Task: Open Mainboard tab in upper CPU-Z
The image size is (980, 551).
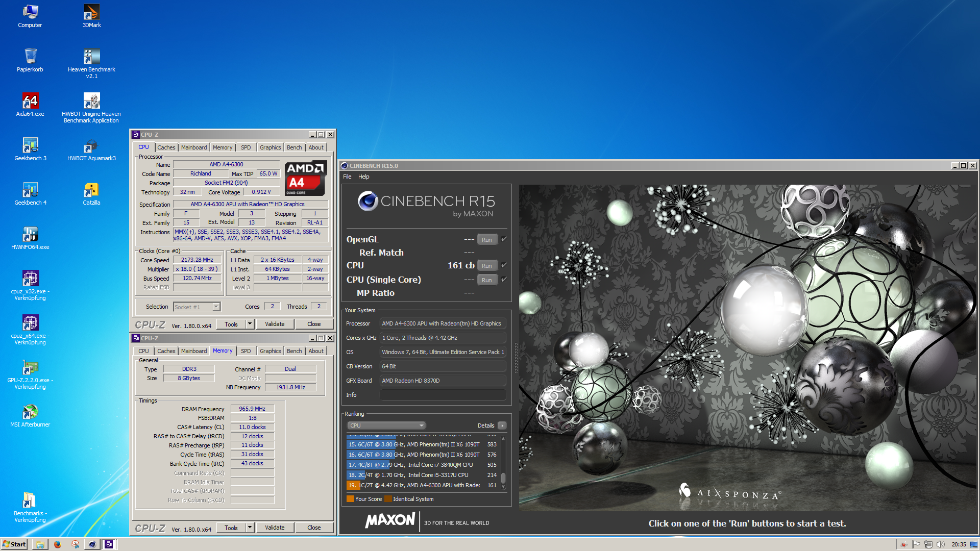Action: click(x=194, y=147)
